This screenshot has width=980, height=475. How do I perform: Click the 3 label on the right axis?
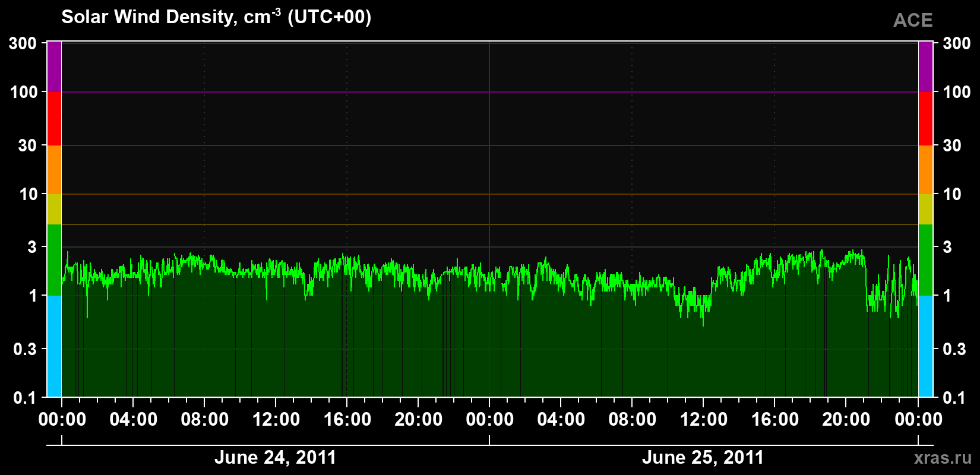click(x=947, y=247)
